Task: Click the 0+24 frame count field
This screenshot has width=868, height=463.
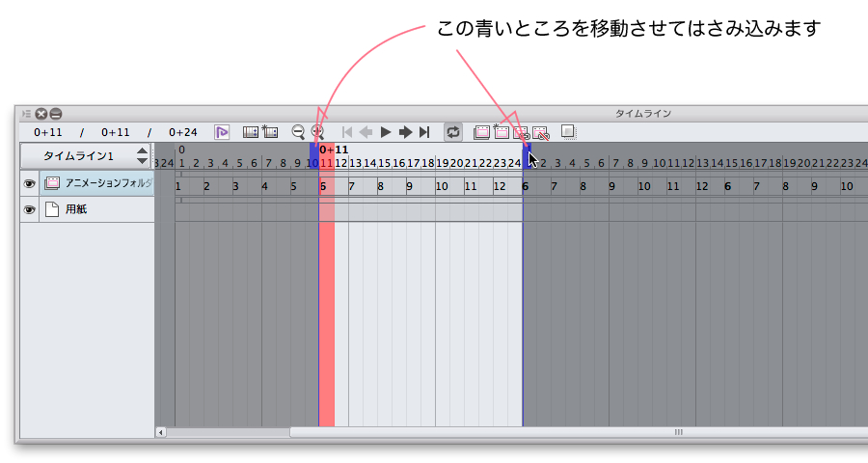Action: pyautogui.click(x=183, y=132)
